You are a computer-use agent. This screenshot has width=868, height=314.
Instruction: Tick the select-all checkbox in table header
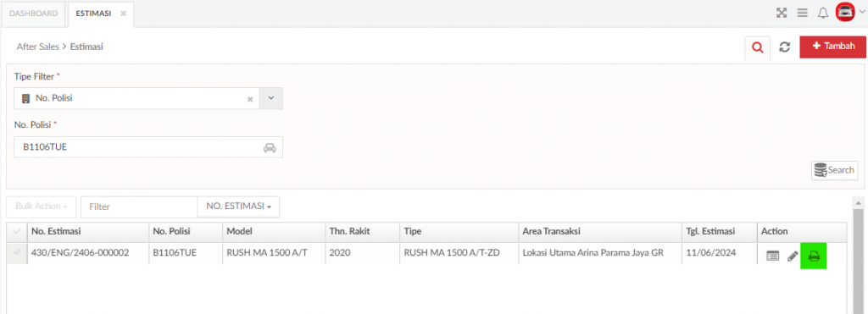coord(17,231)
